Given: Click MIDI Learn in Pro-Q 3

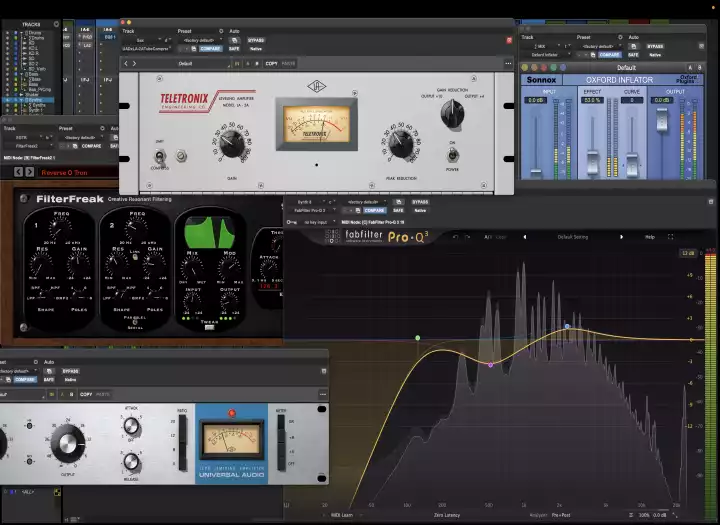Looking at the screenshot, I should pyautogui.click(x=342, y=515).
